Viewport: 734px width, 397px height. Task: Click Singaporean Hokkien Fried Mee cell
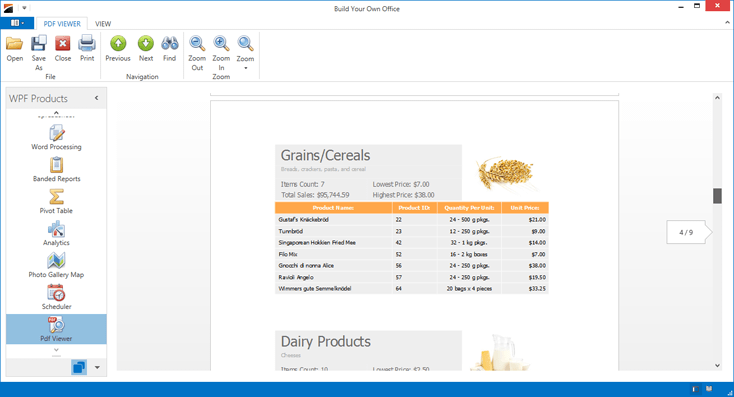click(317, 243)
